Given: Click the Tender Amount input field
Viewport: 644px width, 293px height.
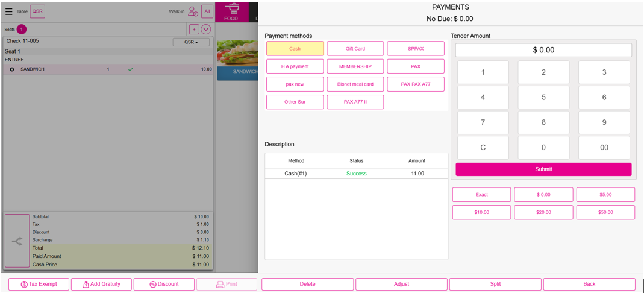Looking at the screenshot, I should pyautogui.click(x=543, y=50).
